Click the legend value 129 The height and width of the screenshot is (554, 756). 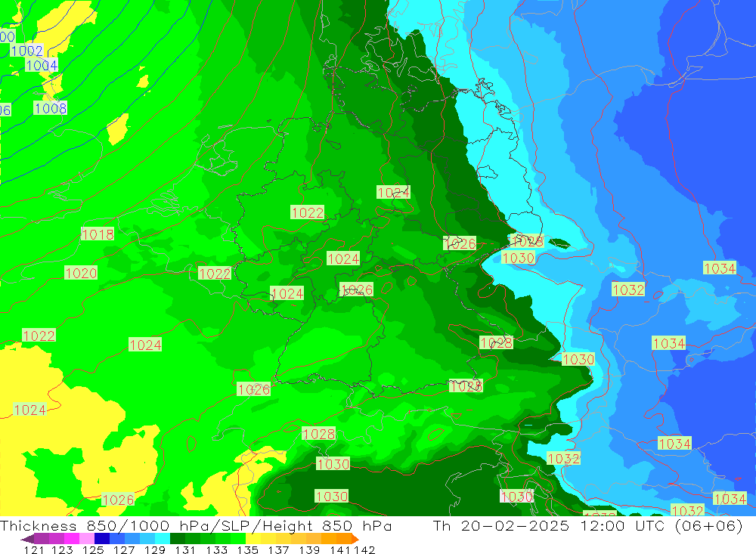click(155, 549)
